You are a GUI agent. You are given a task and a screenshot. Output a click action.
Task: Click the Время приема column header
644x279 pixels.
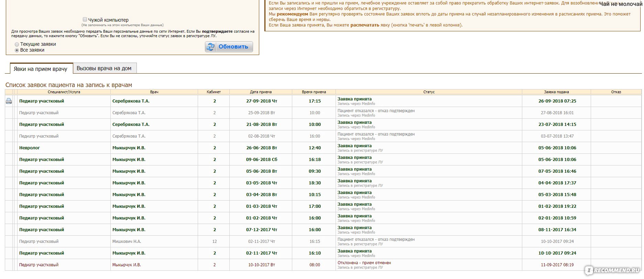(314, 92)
